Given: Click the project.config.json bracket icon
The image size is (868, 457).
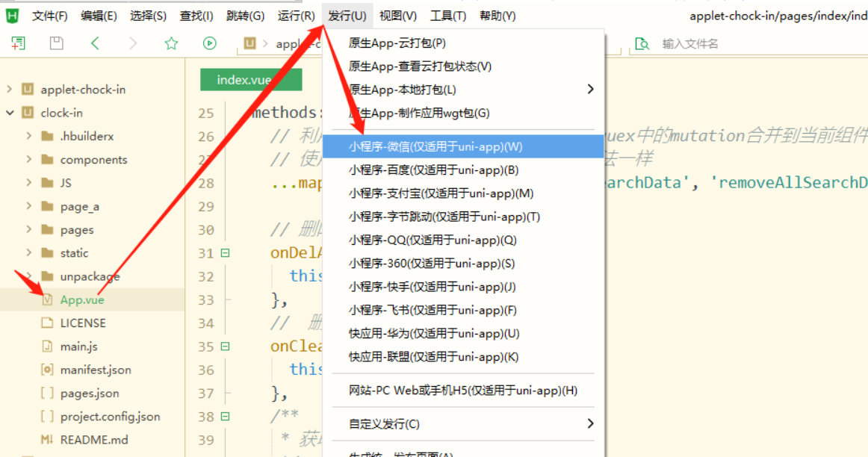Looking at the screenshot, I should [x=48, y=416].
